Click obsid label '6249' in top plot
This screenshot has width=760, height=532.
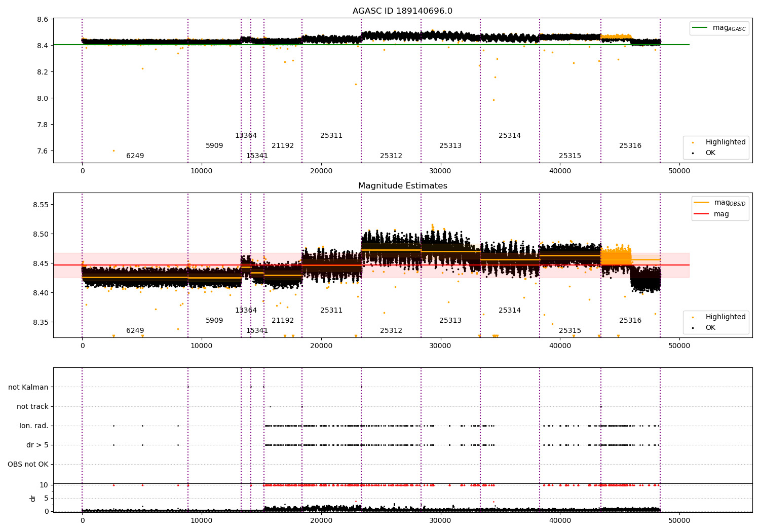(x=135, y=156)
